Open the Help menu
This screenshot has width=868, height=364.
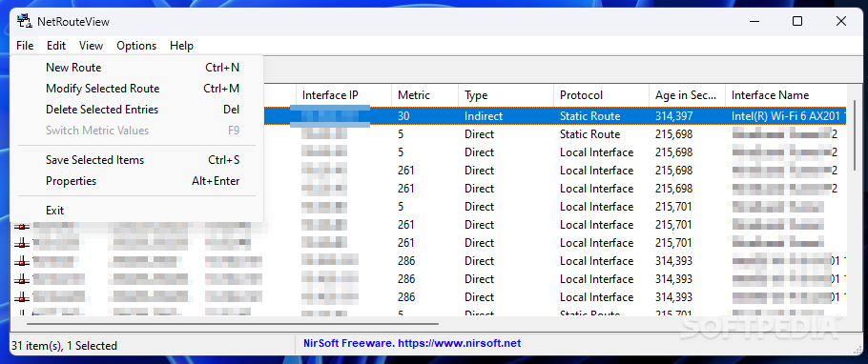coord(181,46)
